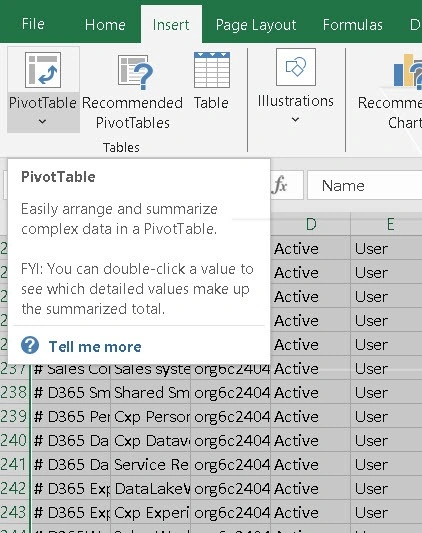Viewport: 422px width, 533px height.
Task: Click cell '# D365 Sm' in row 238
Action: tap(71, 393)
